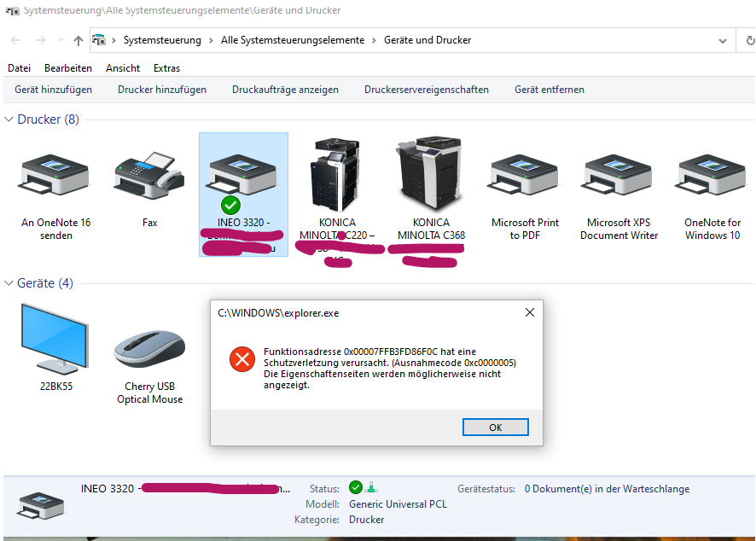Viewport: 756px width, 541px height.
Task: Select the Microsoft Print to PDF icon
Action: point(525,175)
